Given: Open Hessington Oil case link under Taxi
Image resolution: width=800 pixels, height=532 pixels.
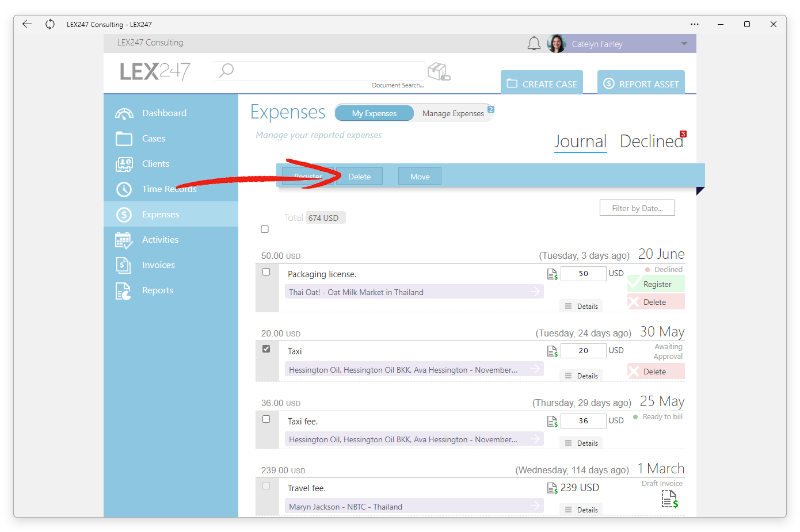Looking at the screenshot, I should (x=413, y=369).
